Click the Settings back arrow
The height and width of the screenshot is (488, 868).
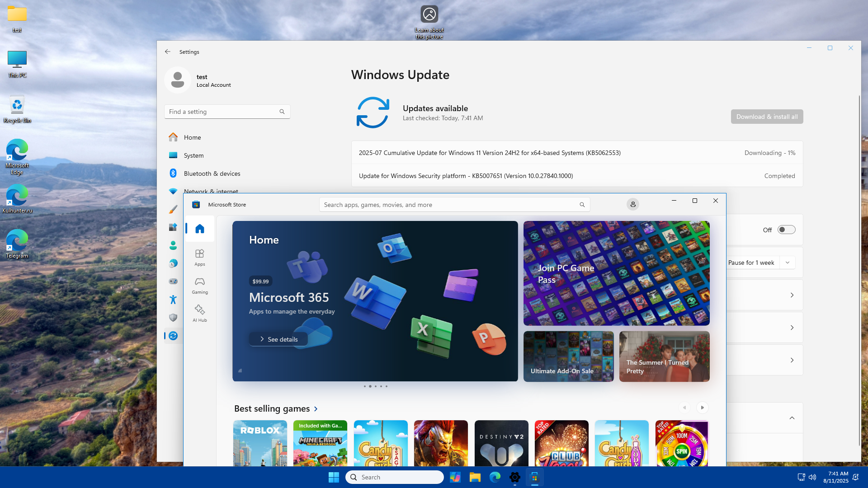pos(168,52)
